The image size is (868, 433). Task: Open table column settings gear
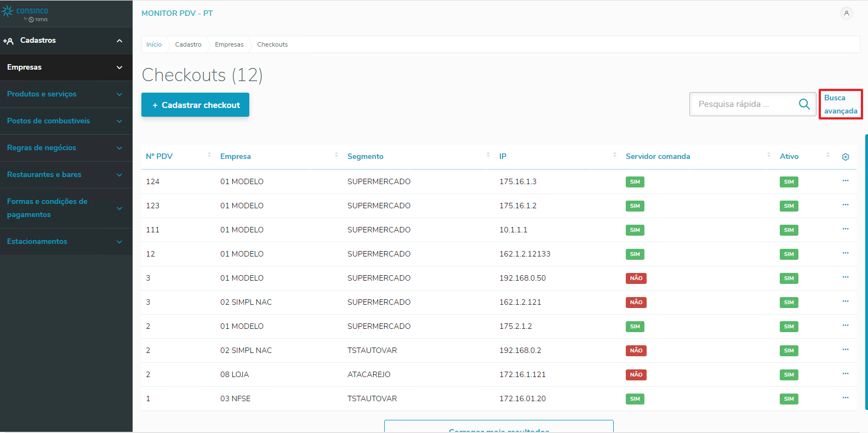(x=846, y=157)
